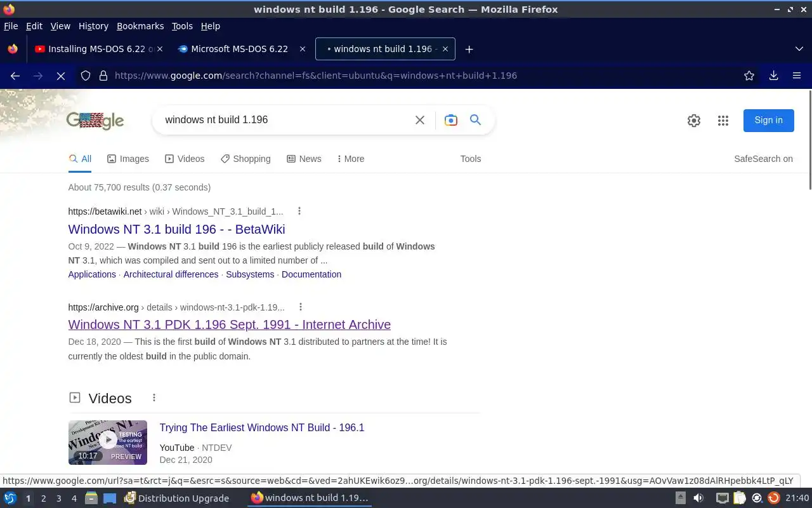Open the taskbar file manager icon
This screenshot has height=508, width=812.
(91, 498)
